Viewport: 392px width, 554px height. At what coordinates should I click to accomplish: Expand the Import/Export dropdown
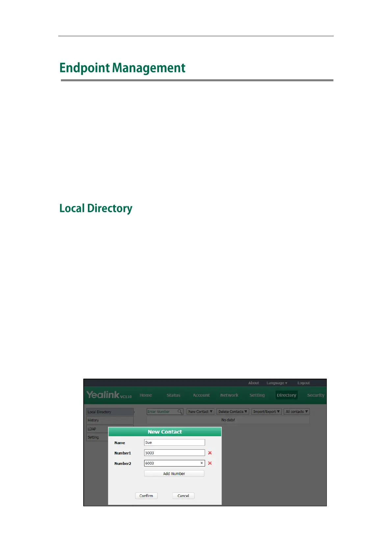(x=267, y=412)
